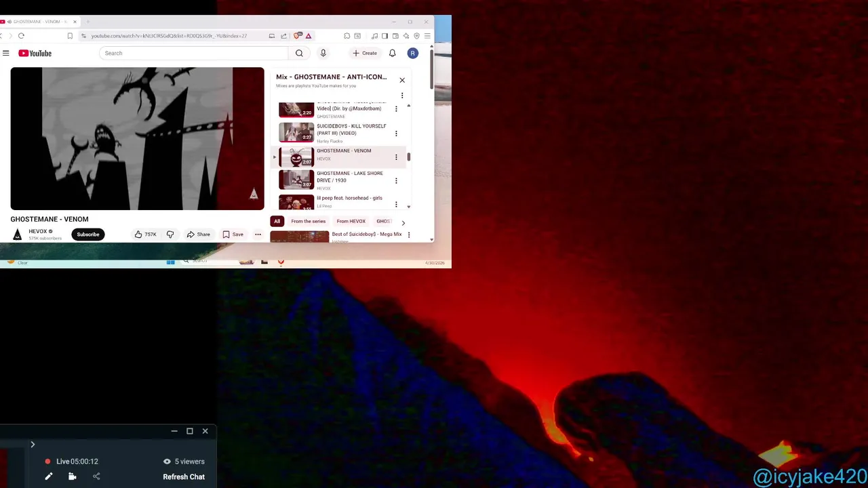The image size is (868, 488).
Task: Focus the YouTube search field
Action: tap(193, 53)
